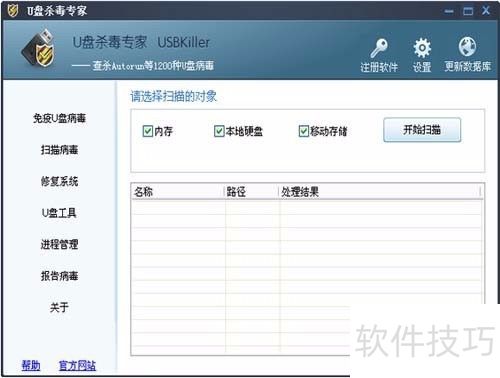
Task: Open 修复系统 section
Action: [59, 181]
